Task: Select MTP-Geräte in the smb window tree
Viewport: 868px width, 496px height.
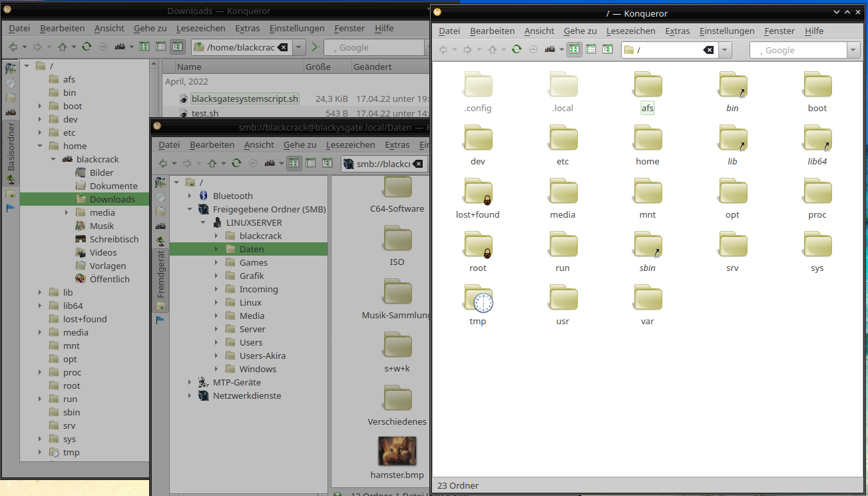Action: (x=237, y=382)
